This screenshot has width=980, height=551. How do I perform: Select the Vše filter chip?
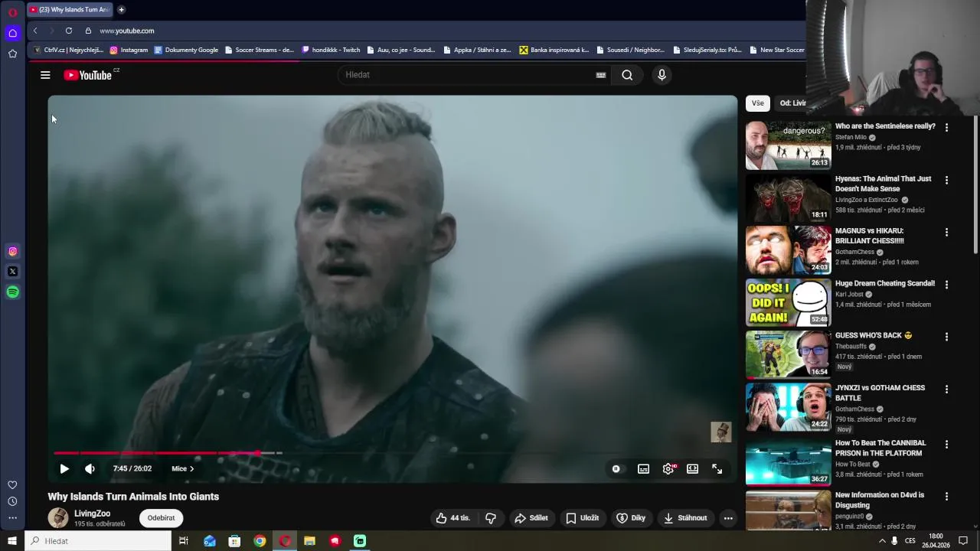757,103
